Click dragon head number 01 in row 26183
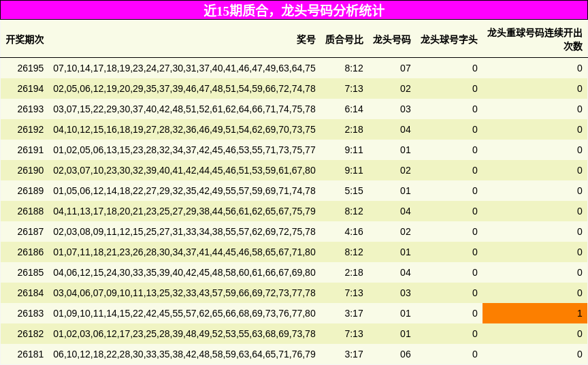This screenshot has height=365, width=588. coord(405,314)
